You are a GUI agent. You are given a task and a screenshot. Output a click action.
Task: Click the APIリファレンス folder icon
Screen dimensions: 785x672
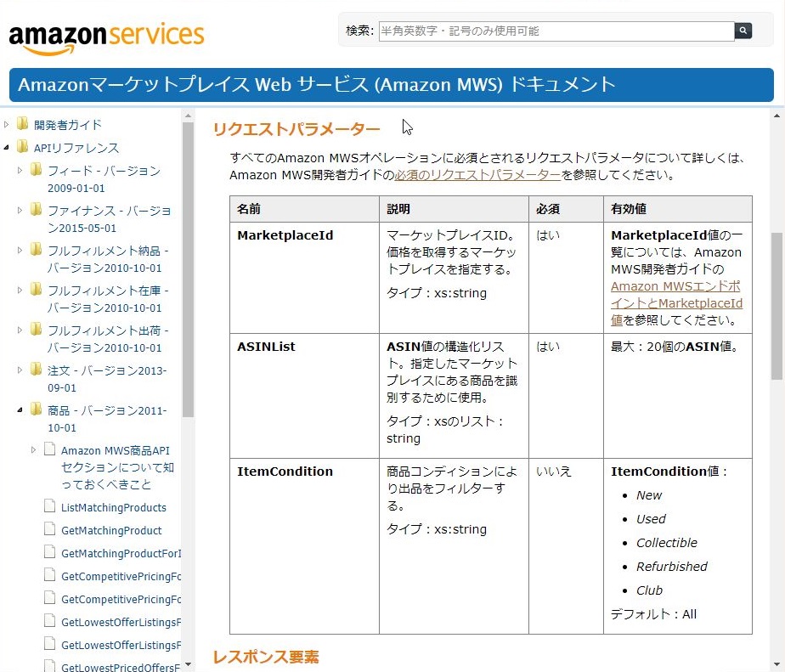click(22, 146)
